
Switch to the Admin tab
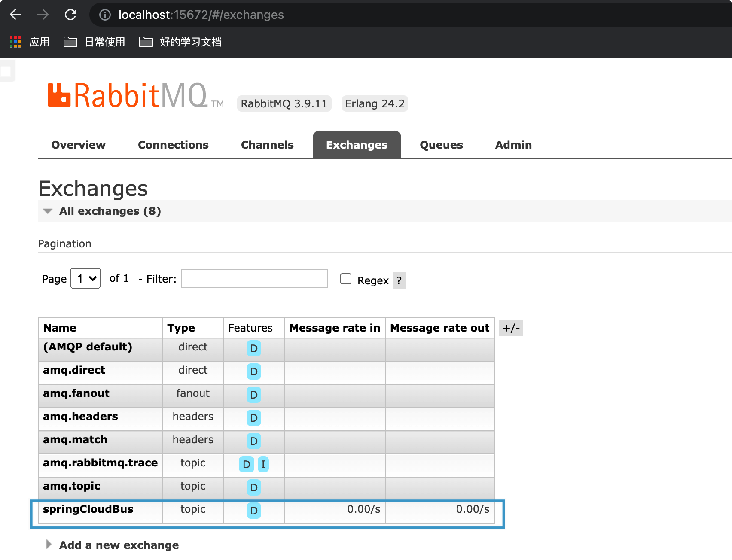514,145
